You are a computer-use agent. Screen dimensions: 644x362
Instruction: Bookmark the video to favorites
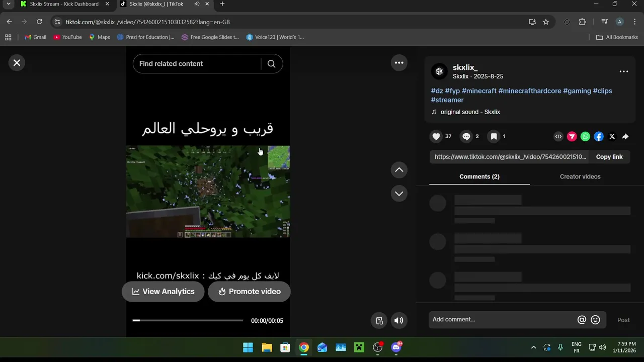click(x=494, y=136)
